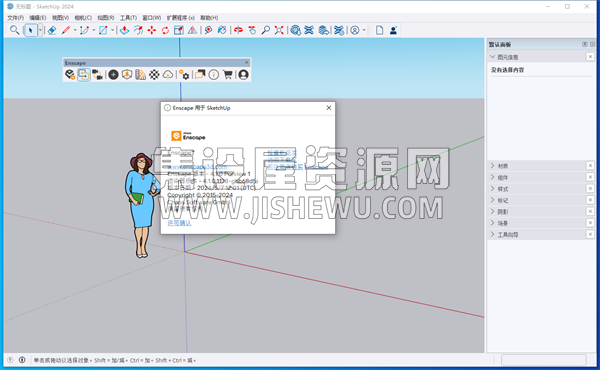This screenshot has height=370, width=600.
Task: Select the Pan hand tool
Action: click(252, 30)
